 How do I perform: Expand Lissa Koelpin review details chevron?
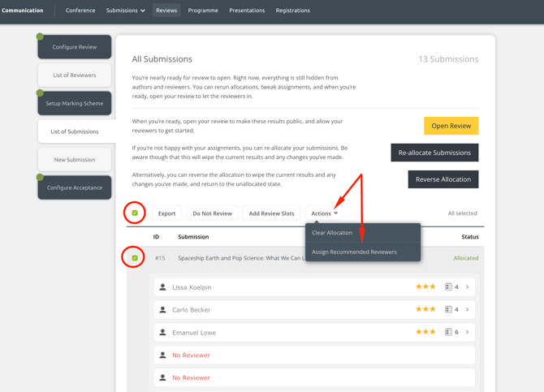[x=468, y=287]
